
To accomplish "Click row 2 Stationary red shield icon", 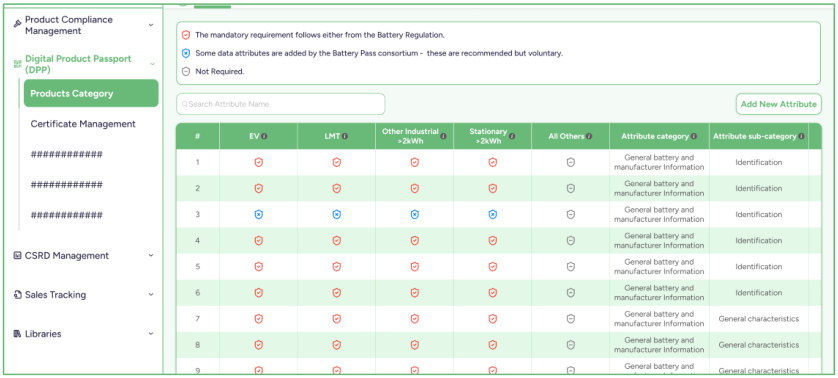I will 493,188.
